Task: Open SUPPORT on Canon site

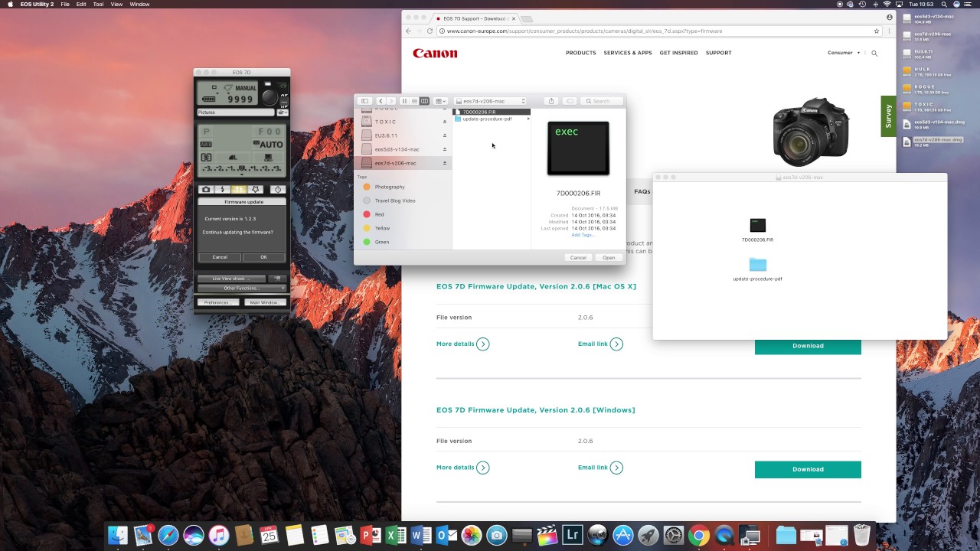Action: (718, 53)
